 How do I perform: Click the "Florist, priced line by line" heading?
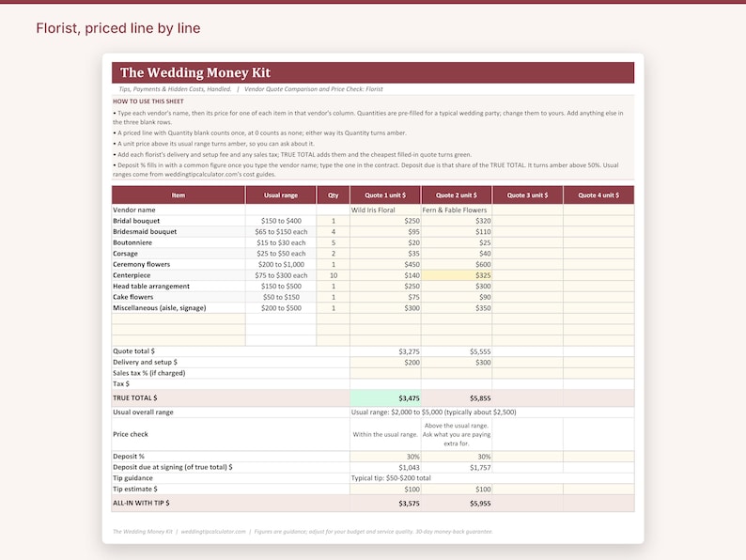pyautogui.click(x=118, y=28)
